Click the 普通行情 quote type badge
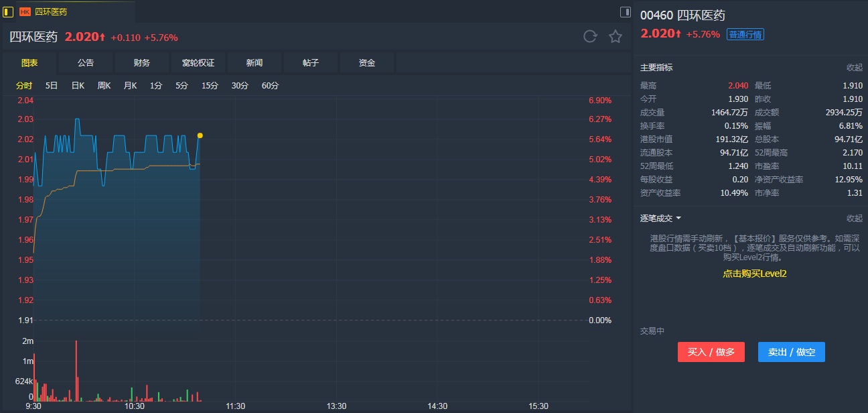868x413 pixels. tap(745, 34)
